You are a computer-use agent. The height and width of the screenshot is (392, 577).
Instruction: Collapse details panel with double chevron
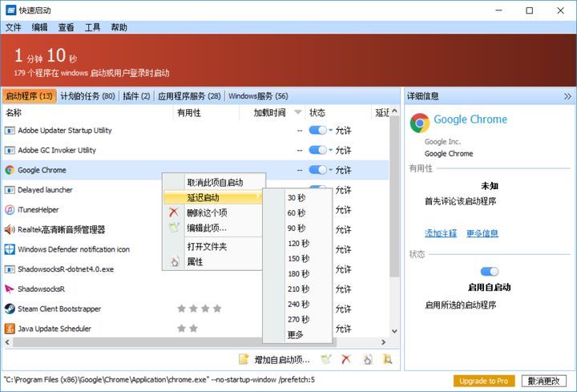pos(567,96)
